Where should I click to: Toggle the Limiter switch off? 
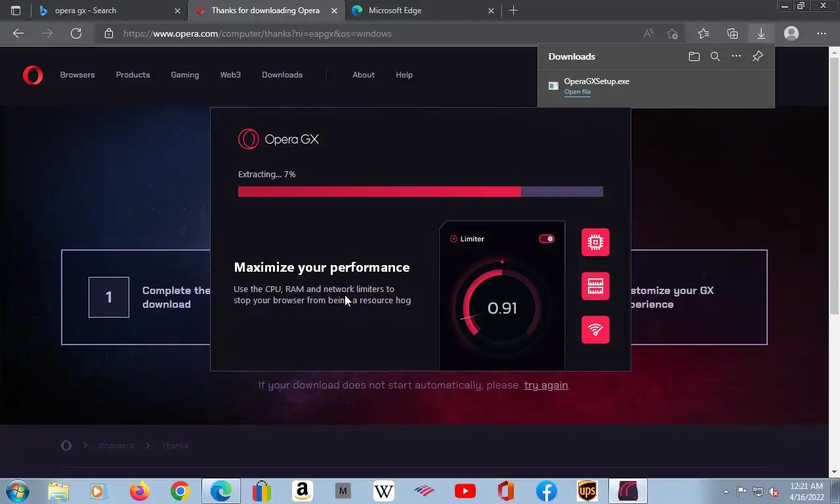pos(547,239)
